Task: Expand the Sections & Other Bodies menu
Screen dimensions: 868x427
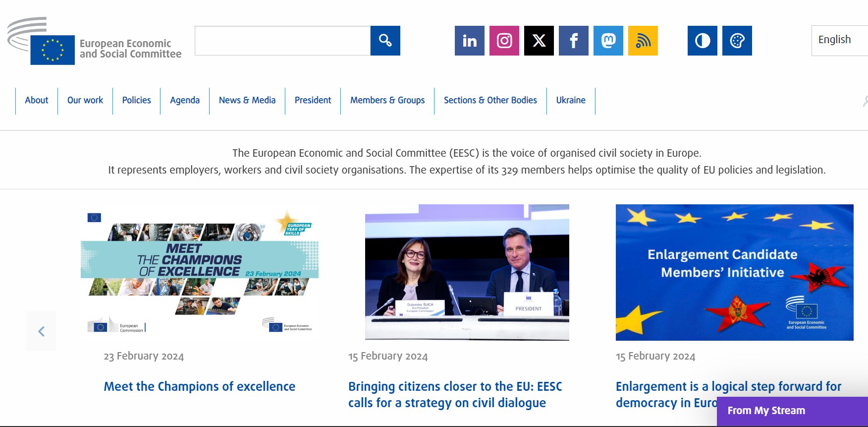Action: (x=490, y=100)
